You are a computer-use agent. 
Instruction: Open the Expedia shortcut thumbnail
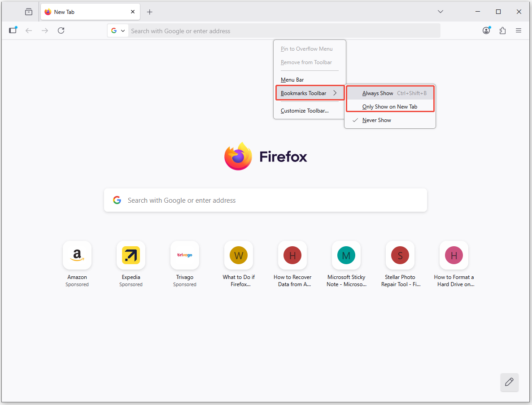click(x=131, y=255)
